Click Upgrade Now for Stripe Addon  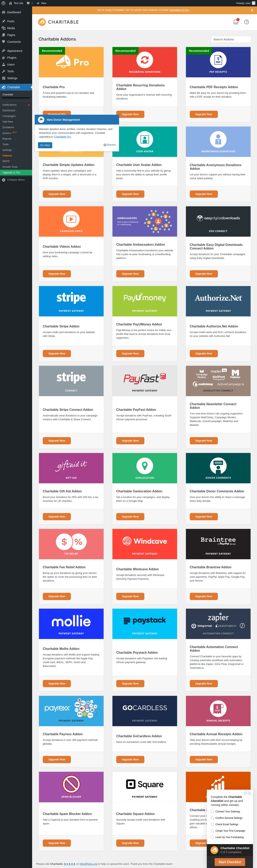pyautogui.click(x=57, y=353)
